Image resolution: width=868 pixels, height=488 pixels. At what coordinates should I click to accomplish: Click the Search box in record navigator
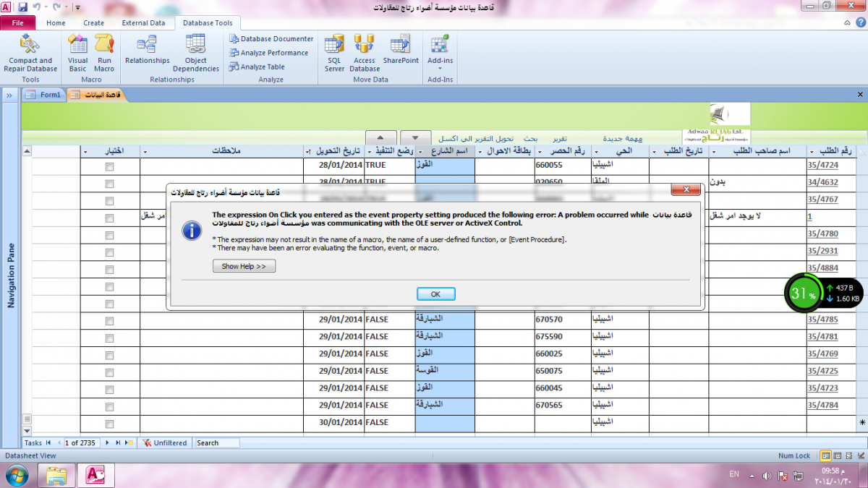[216, 442]
